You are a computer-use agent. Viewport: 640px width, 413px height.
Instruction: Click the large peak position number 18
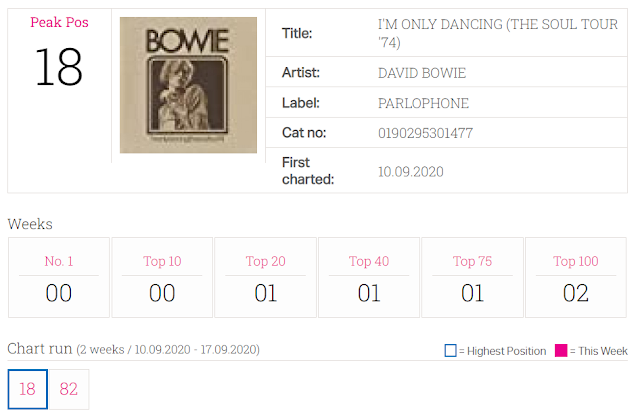pyautogui.click(x=59, y=67)
